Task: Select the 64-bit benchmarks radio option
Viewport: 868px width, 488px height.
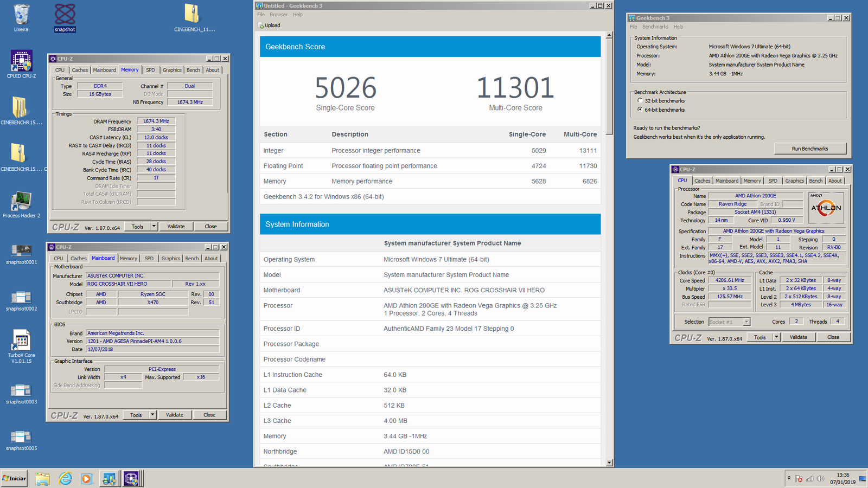Action: (x=640, y=110)
